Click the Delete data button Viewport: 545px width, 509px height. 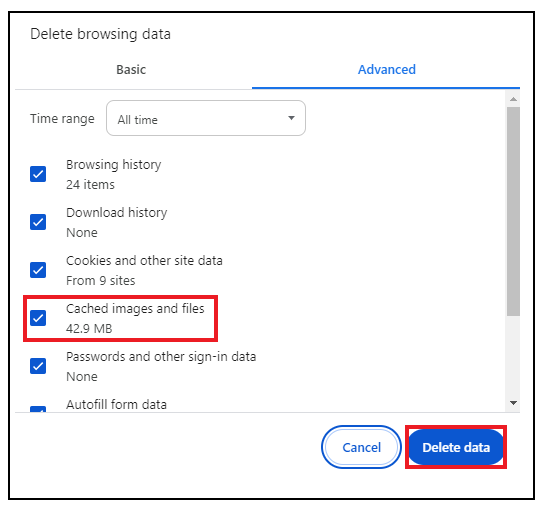pos(456,447)
